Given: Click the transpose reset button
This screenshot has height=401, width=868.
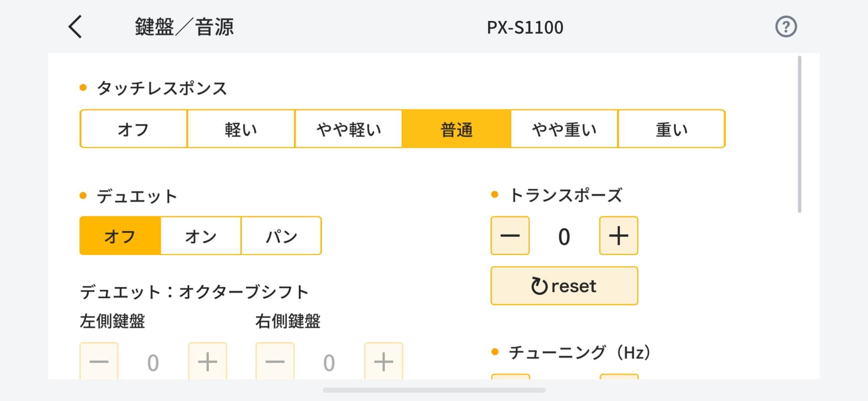Looking at the screenshot, I should (564, 286).
